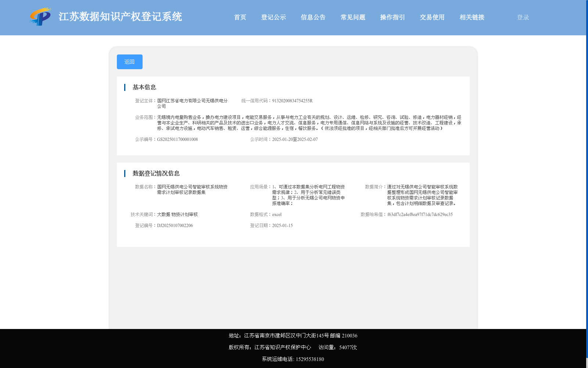This screenshot has width=588, height=368.
Task: Click the 基本信息 section heading
Action: click(x=144, y=87)
